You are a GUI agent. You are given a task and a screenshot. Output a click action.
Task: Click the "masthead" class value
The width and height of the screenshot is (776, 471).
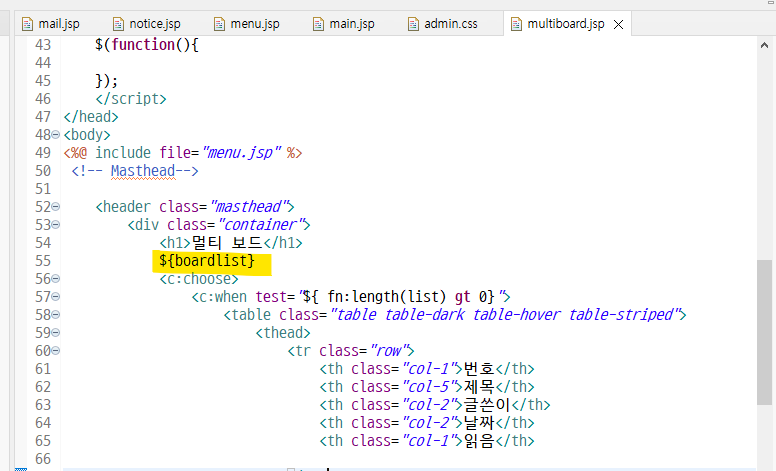tap(249, 207)
